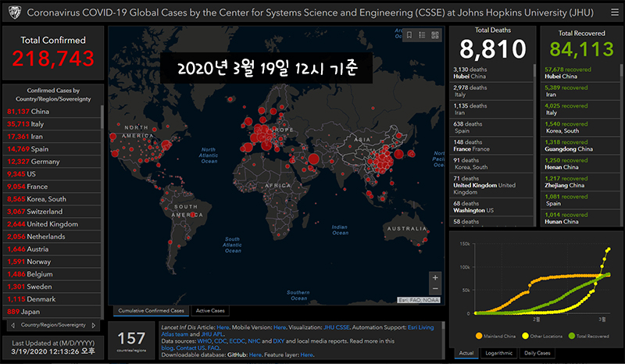Select the 3,067 Switzerland row
The width and height of the screenshot is (625, 364).
[x=52, y=212]
